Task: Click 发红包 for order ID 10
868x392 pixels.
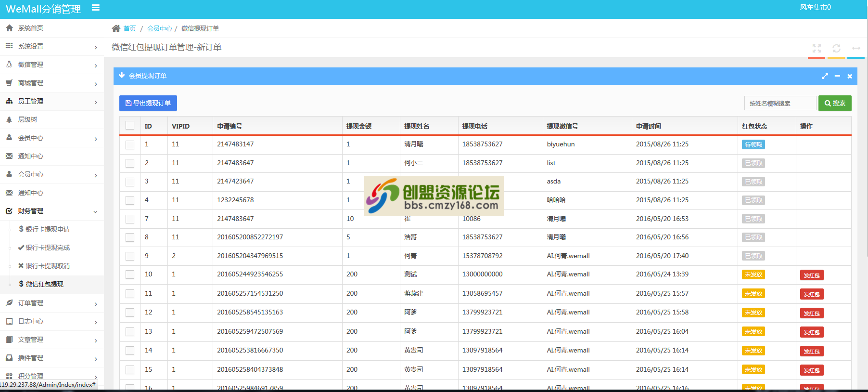Action: tap(812, 275)
